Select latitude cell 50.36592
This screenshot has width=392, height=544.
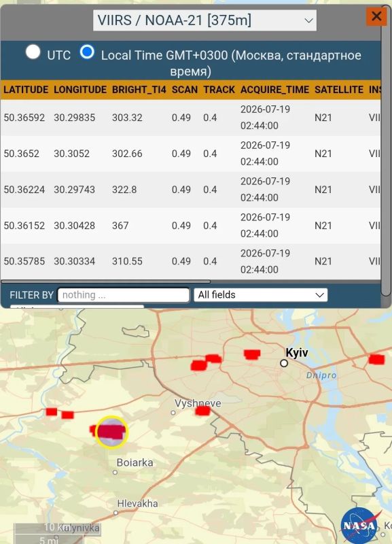24,118
